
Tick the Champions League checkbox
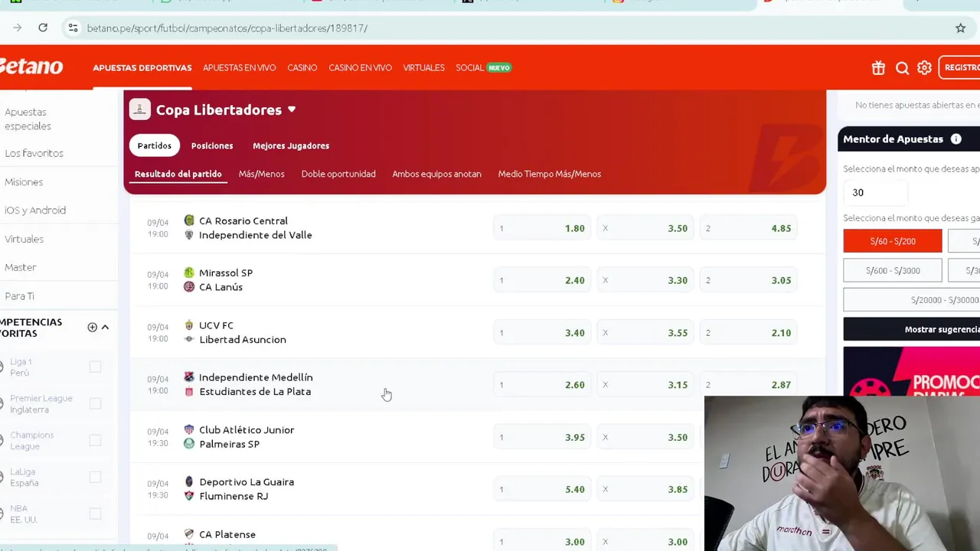tap(95, 440)
